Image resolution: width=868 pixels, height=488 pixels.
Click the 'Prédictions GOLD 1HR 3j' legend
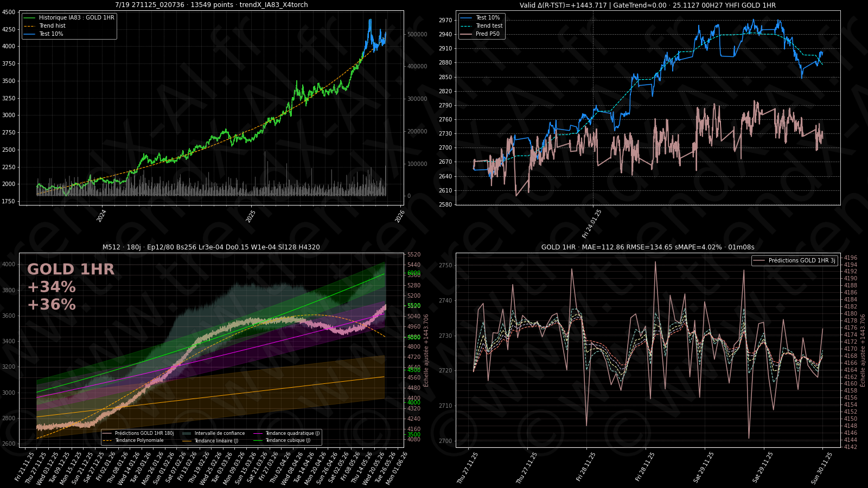[801, 260]
